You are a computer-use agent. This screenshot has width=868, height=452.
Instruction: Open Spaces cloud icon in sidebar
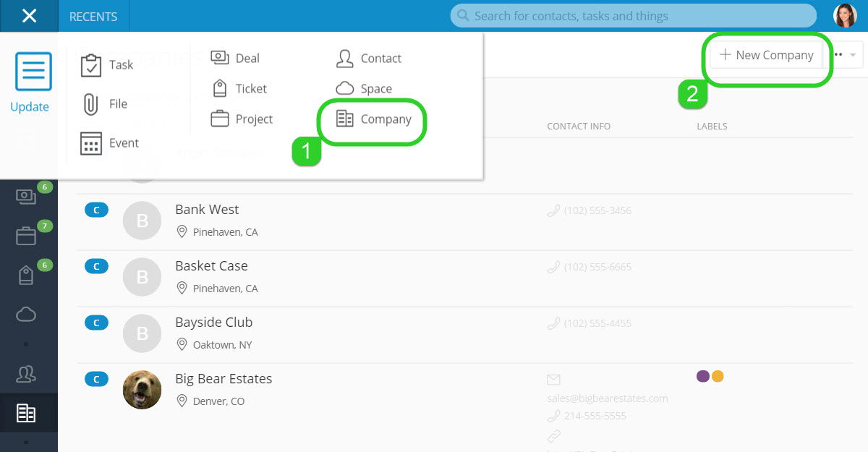(26, 314)
